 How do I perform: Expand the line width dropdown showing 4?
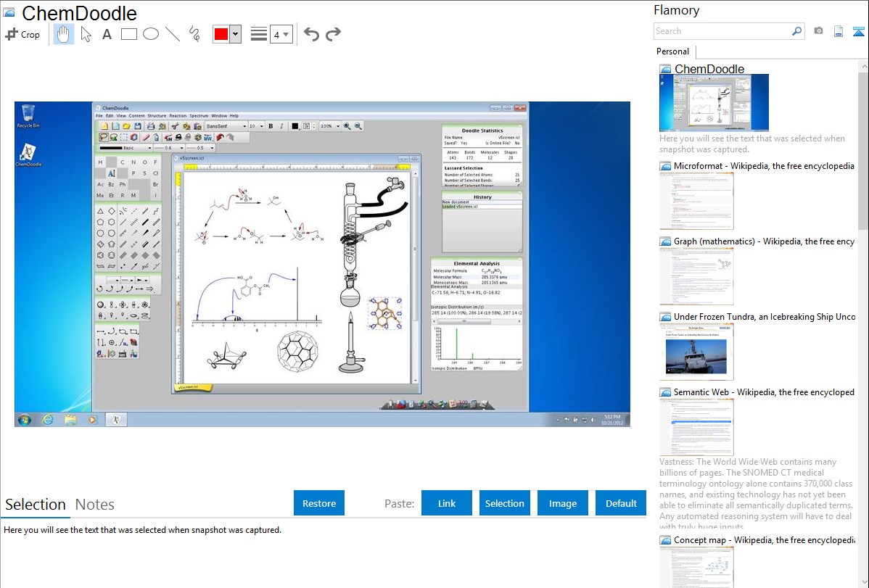[281, 34]
